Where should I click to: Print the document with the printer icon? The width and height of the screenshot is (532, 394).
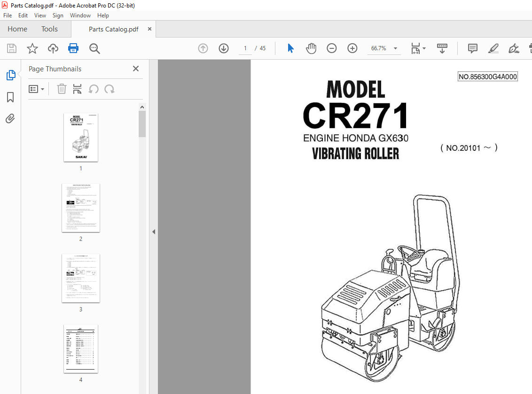click(73, 48)
